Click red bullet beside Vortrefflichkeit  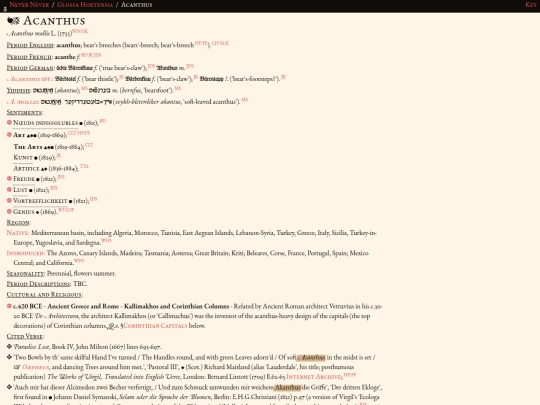click(9, 200)
